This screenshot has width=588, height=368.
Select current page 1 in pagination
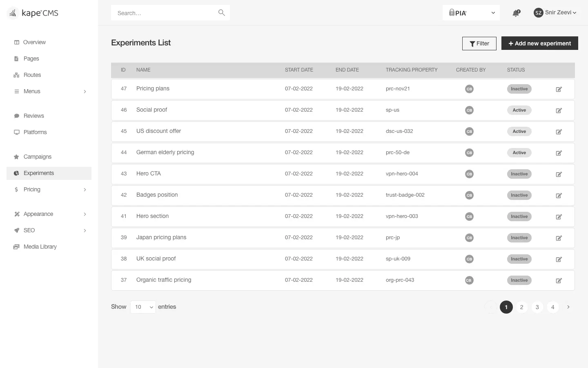506,307
